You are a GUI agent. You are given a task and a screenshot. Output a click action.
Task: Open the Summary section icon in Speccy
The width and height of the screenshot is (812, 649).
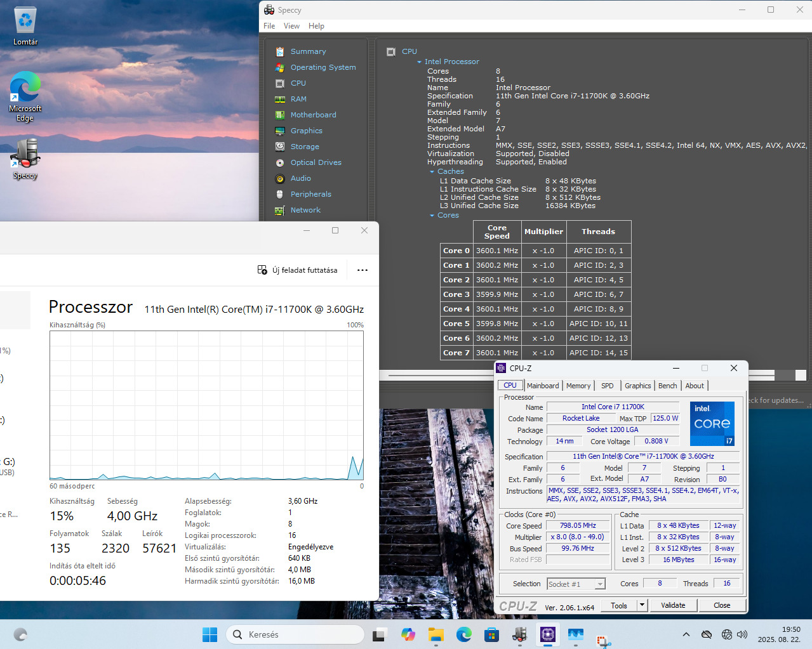pos(279,51)
